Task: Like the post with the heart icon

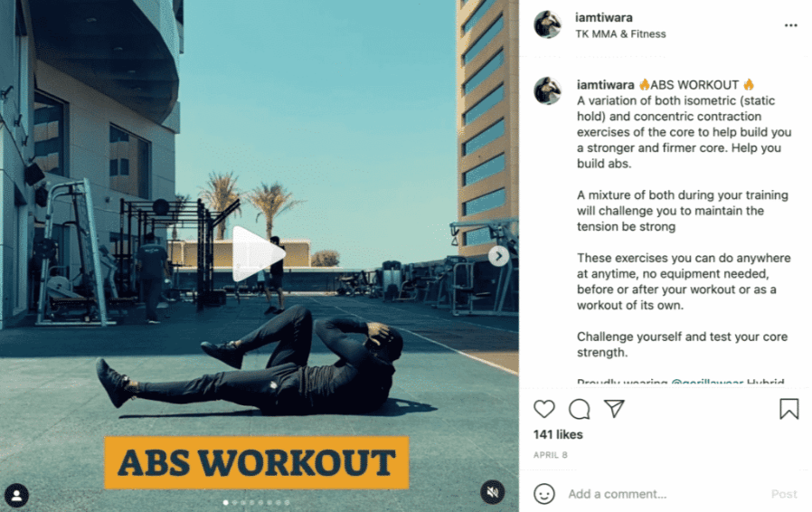Action: tap(544, 409)
